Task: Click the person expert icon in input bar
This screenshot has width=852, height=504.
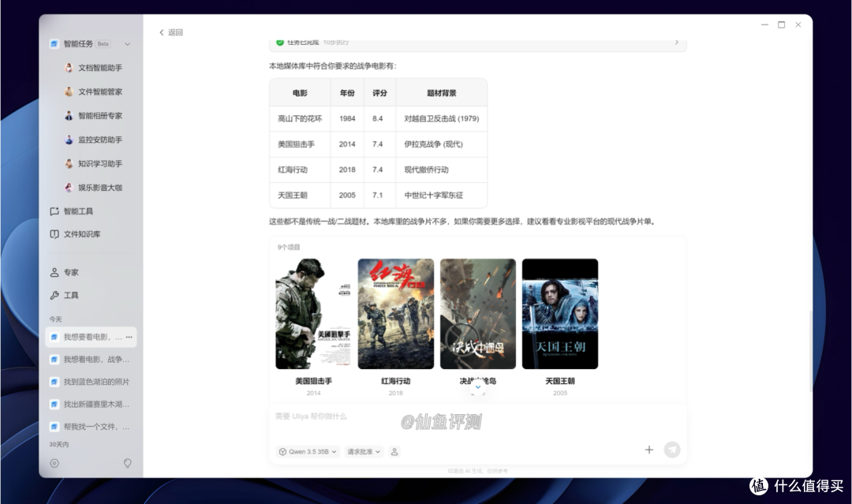Action: coord(394,452)
